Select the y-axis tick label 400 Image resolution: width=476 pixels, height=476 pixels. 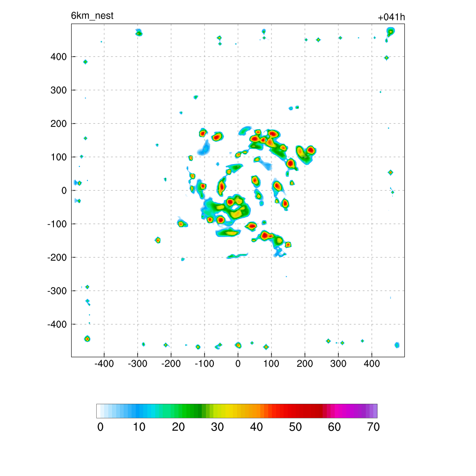(x=59, y=57)
